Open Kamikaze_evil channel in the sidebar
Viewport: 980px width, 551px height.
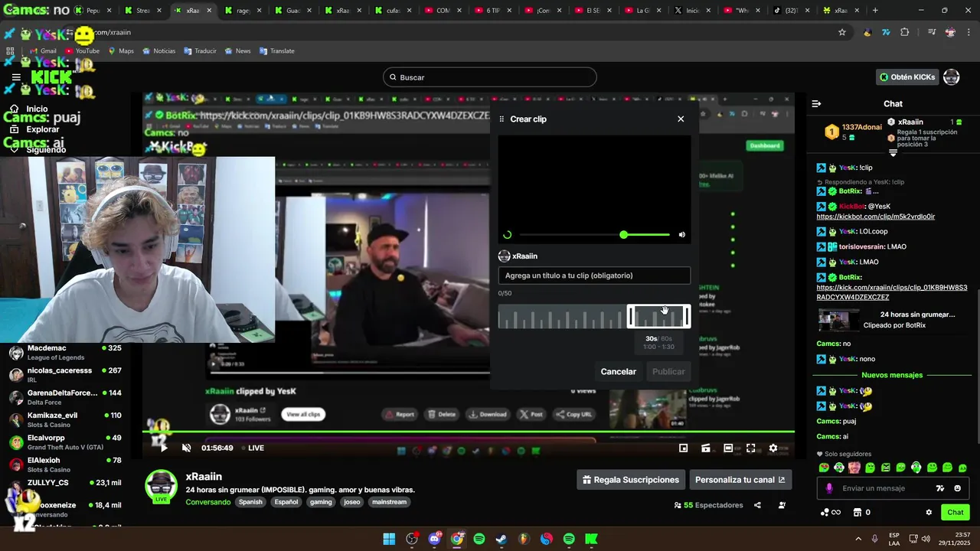[x=65, y=420]
